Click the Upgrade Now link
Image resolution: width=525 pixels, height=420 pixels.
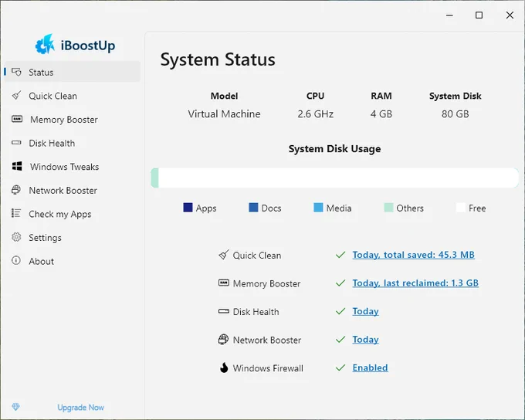pos(81,408)
